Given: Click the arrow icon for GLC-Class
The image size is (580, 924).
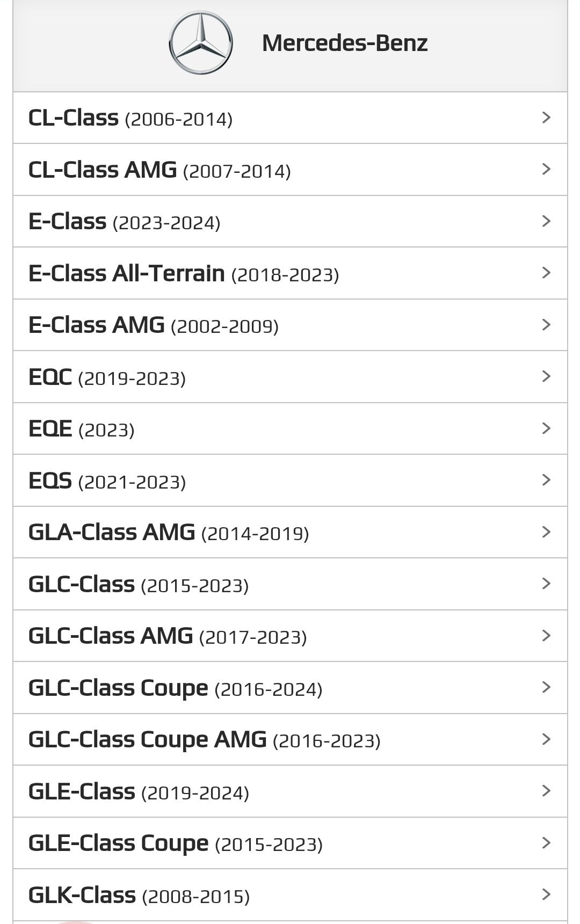Looking at the screenshot, I should [546, 584].
